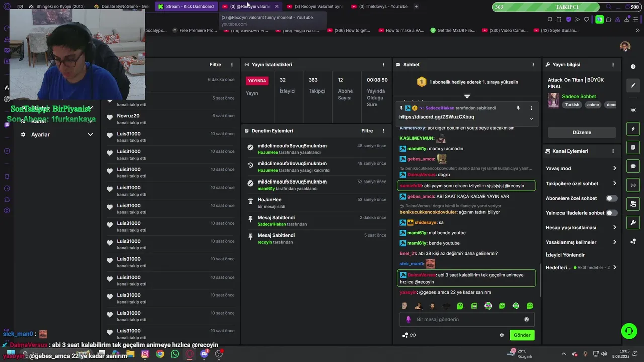The height and width of the screenshot is (362, 644).
Task: Click the user avatar at top right
Action: [625, 46]
